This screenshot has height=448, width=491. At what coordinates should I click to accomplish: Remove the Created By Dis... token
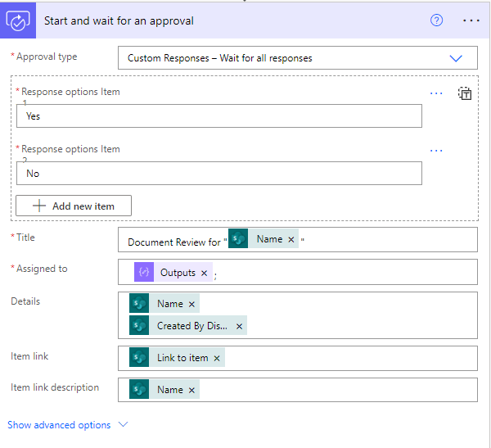[239, 326]
